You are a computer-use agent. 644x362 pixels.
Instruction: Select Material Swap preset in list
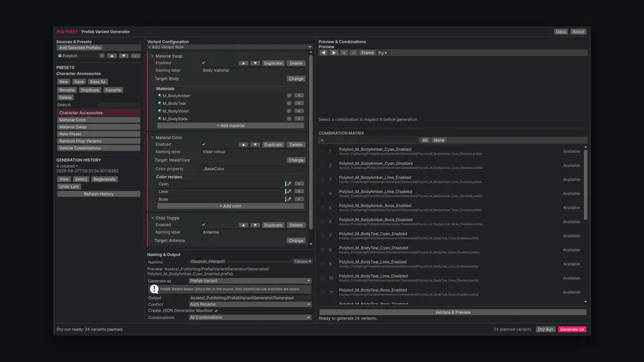(99, 127)
